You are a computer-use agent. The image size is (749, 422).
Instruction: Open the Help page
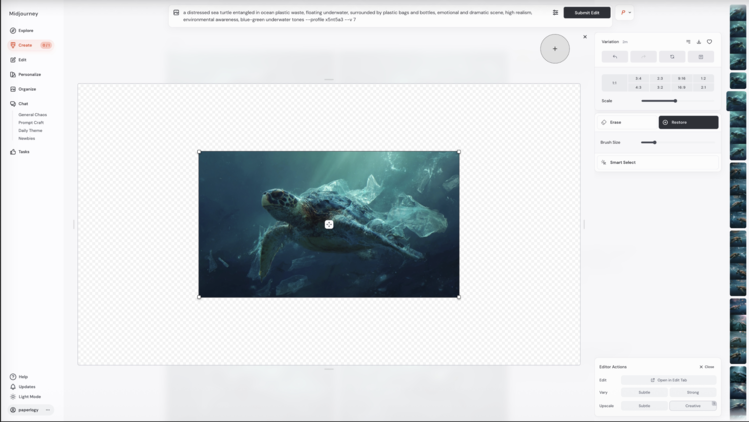19,377
